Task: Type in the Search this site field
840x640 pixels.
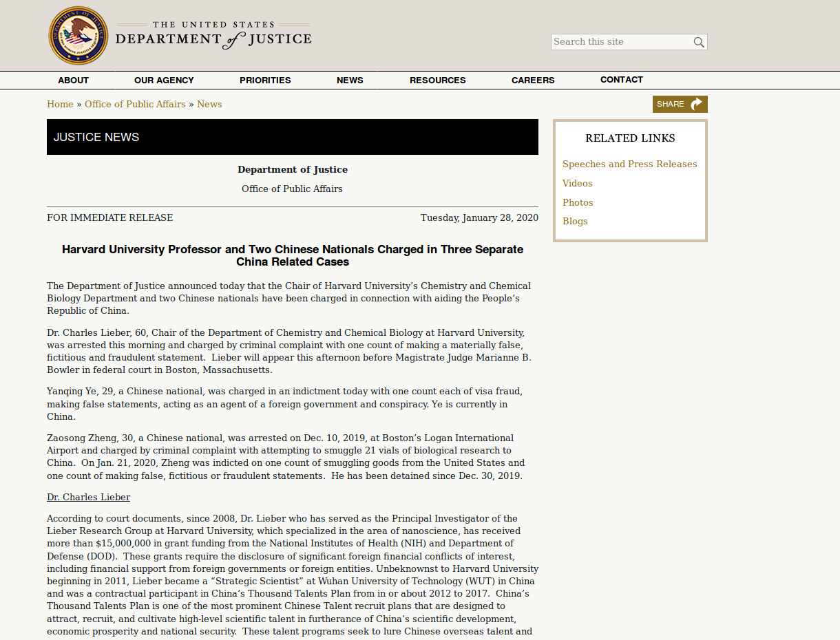Action: [x=620, y=42]
